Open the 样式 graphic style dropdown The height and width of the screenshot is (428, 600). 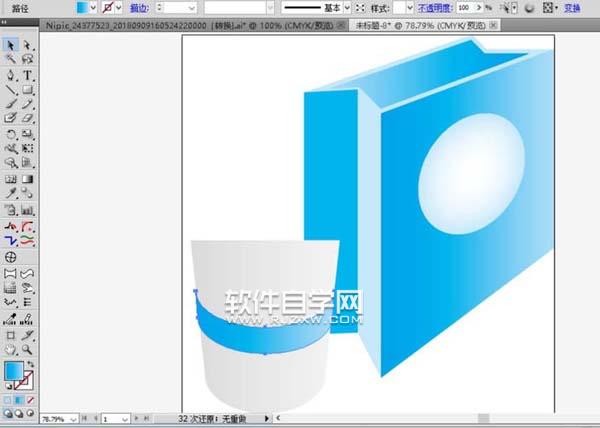(410, 8)
